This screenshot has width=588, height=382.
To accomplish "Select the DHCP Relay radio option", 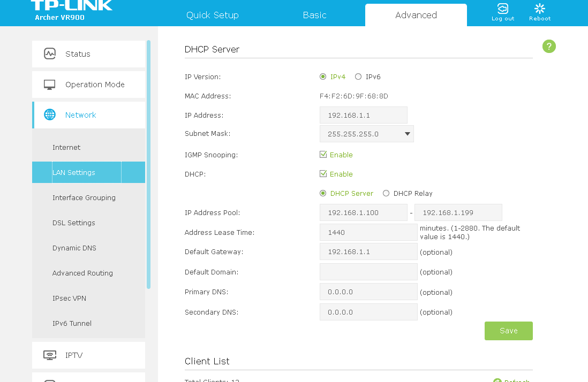I will tap(386, 193).
